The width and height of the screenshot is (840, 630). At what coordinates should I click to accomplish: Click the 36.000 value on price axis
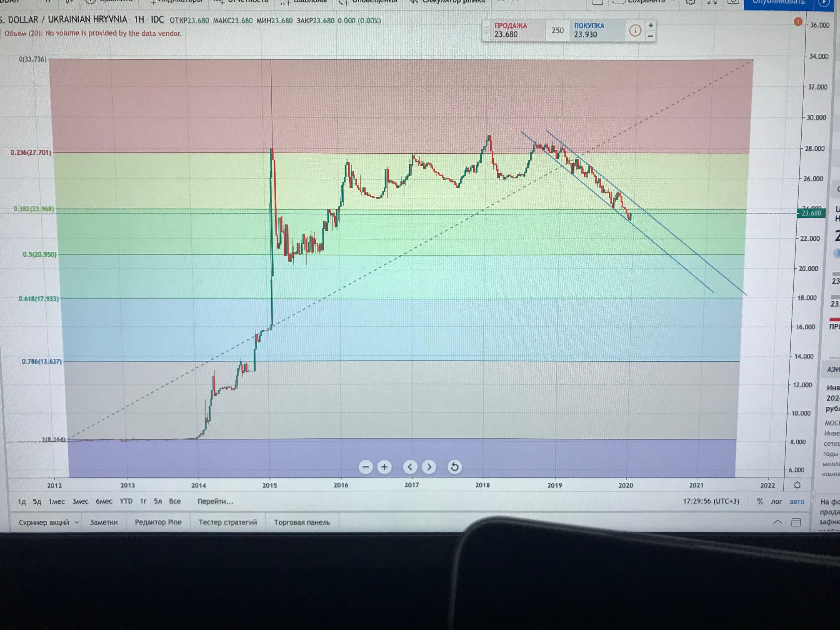820,25
